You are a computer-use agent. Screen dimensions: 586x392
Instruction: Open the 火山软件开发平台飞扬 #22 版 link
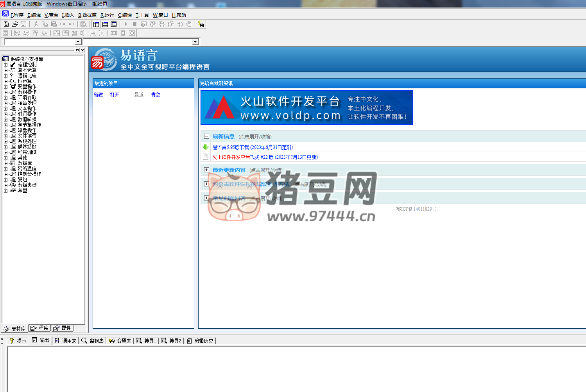[265, 158]
